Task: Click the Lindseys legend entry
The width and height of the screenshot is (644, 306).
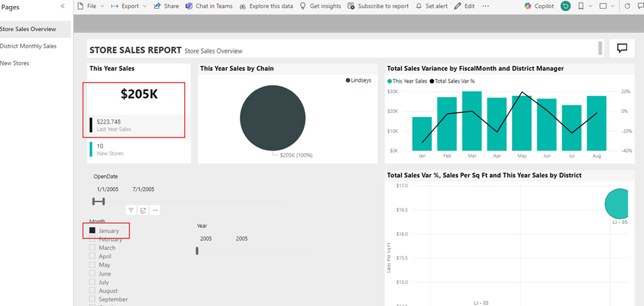Action: [359, 81]
